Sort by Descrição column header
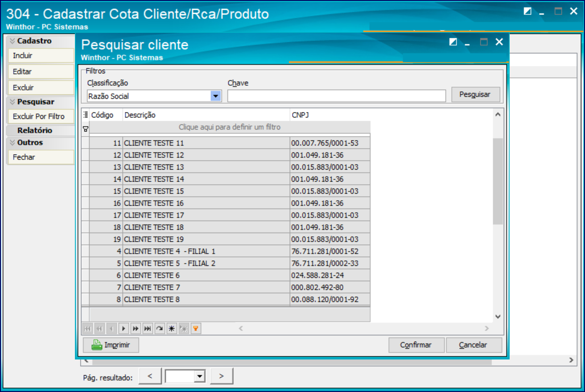The image size is (585, 392). (x=206, y=115)
